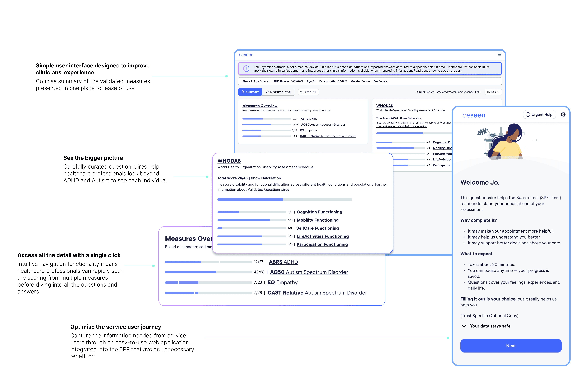
Task: Open 'Read about how to use this report' link
Action: [x=437, y=71]
